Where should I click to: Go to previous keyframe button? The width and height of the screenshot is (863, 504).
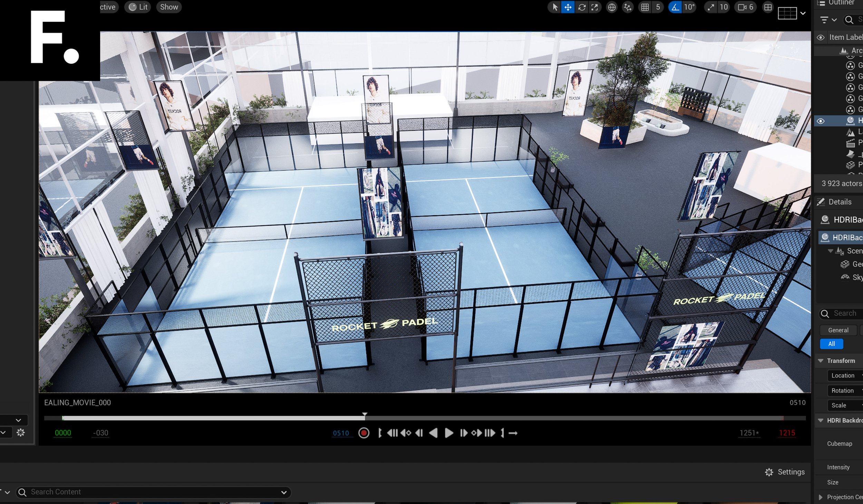[x=406, y=433]
